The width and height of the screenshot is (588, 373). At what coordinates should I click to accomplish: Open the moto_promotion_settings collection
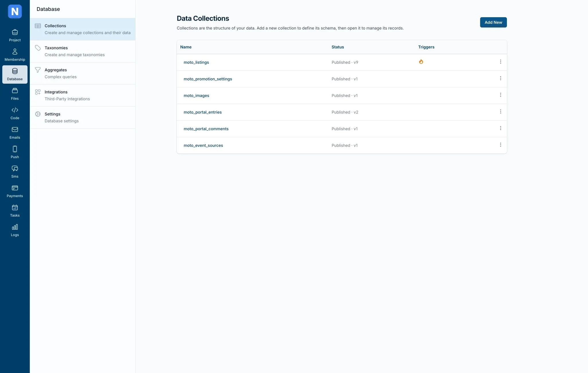point(208,79)
